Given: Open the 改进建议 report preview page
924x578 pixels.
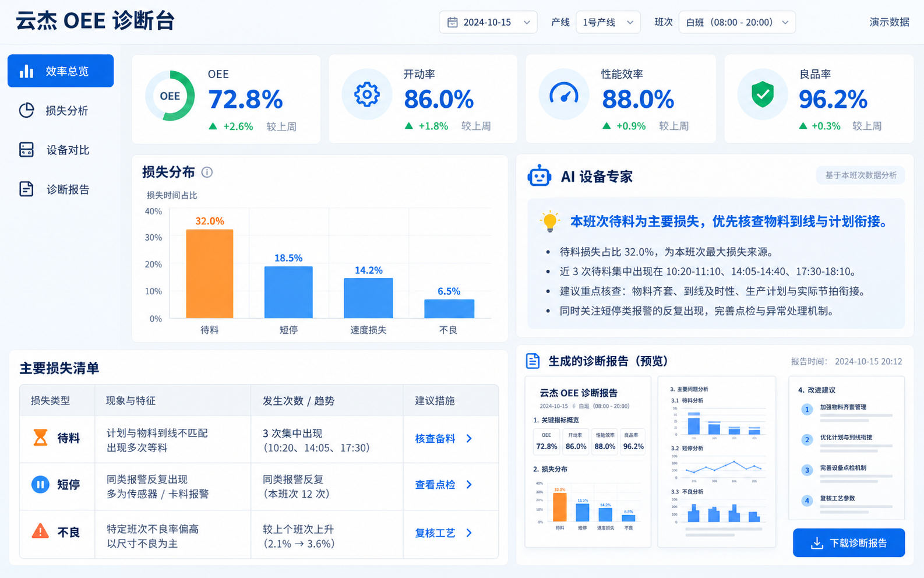Looking at the screenshot, I should 847,449.
